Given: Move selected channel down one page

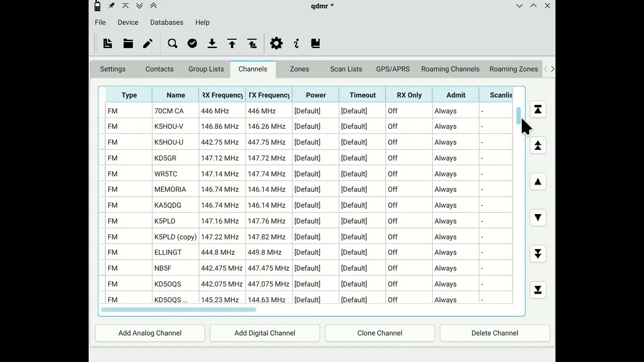Looking at the screenshot, I should [x=538, y=254].
